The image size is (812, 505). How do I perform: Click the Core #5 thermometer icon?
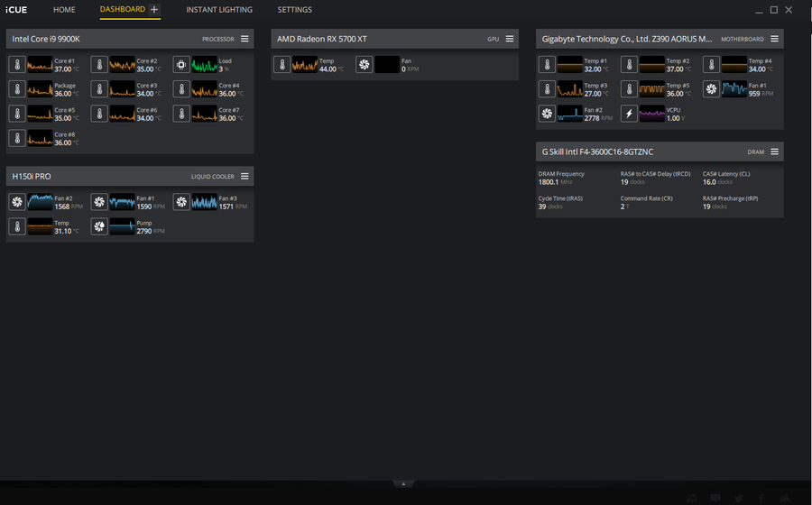[x=17, y=114]
